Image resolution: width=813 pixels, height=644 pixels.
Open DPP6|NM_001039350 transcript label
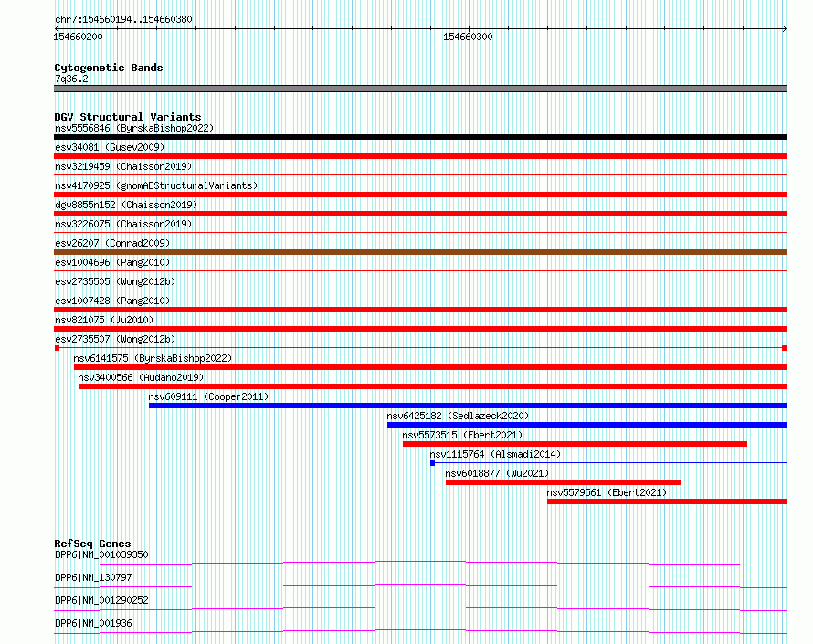(x=101, y=554)
